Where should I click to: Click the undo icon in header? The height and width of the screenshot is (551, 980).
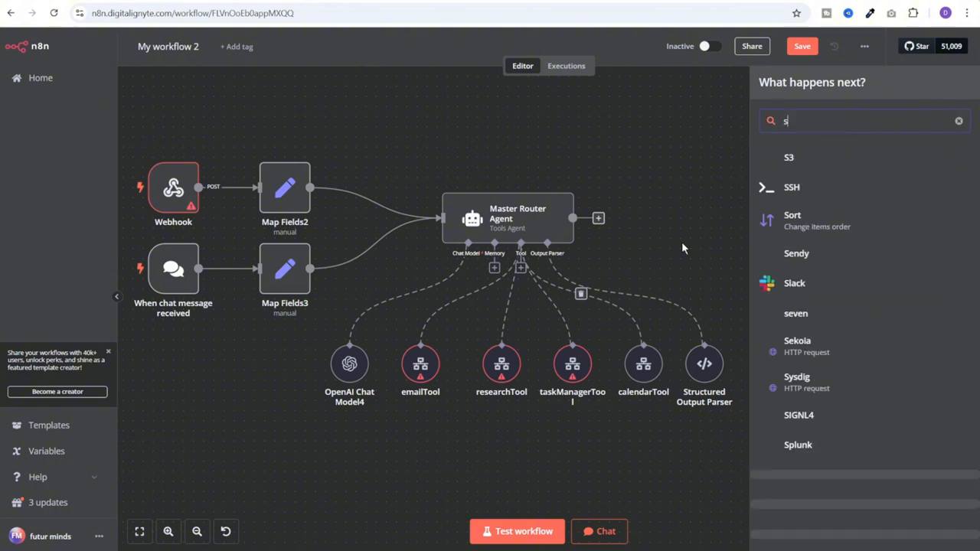tap(835, 46)
